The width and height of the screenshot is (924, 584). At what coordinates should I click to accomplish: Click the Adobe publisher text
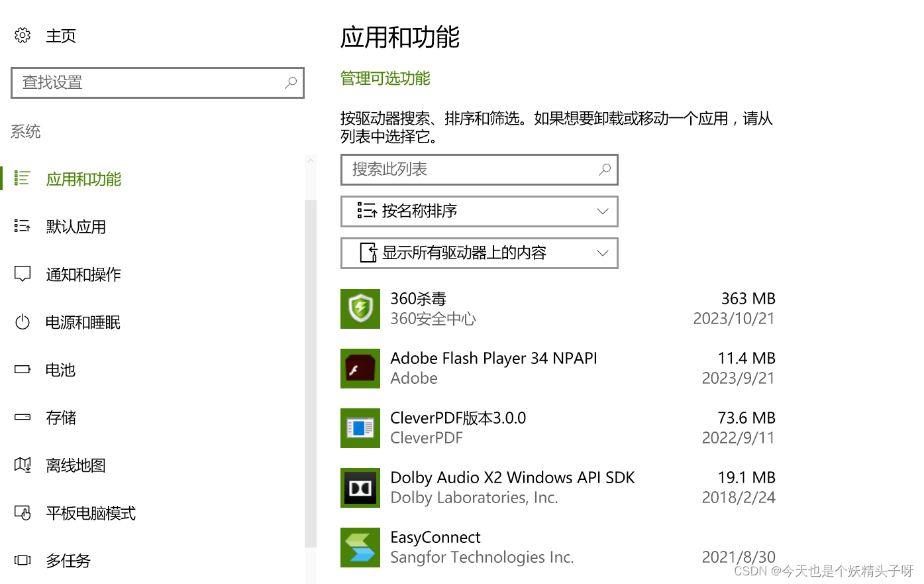point(414,378)
